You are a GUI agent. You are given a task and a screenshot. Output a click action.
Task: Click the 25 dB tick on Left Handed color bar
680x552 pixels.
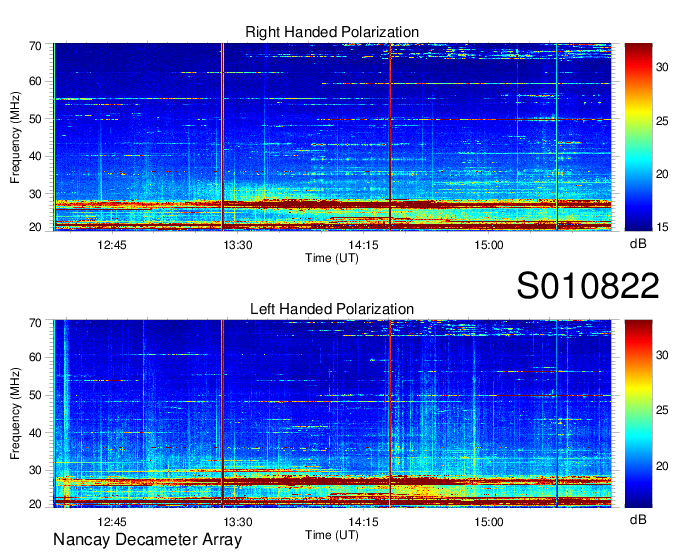pyautogui.click(x=662, y=410)
